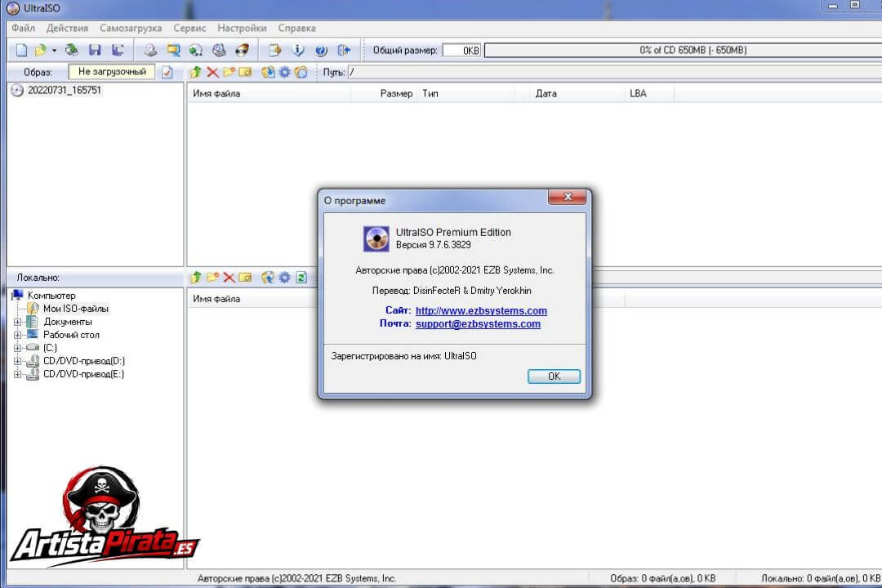Click the CD 650MB capacity progress bar
This screenshot has height=588, width=882.
[x=683, y=50]
